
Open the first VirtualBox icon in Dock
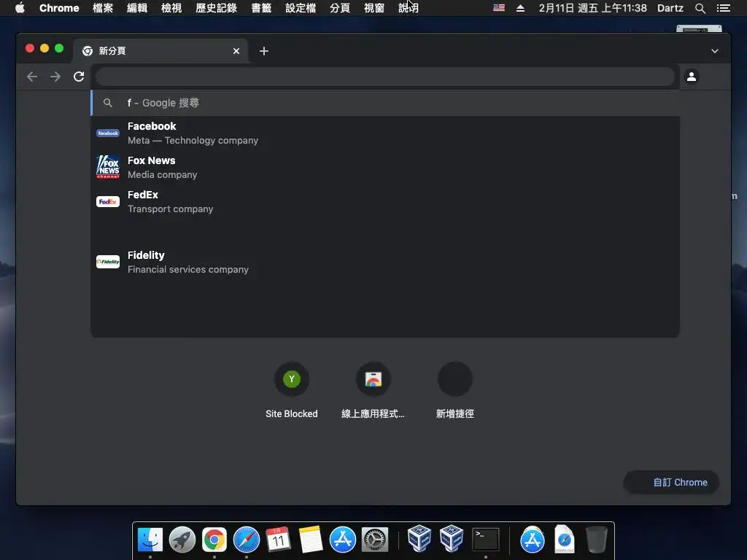click(x=419, y=539)
